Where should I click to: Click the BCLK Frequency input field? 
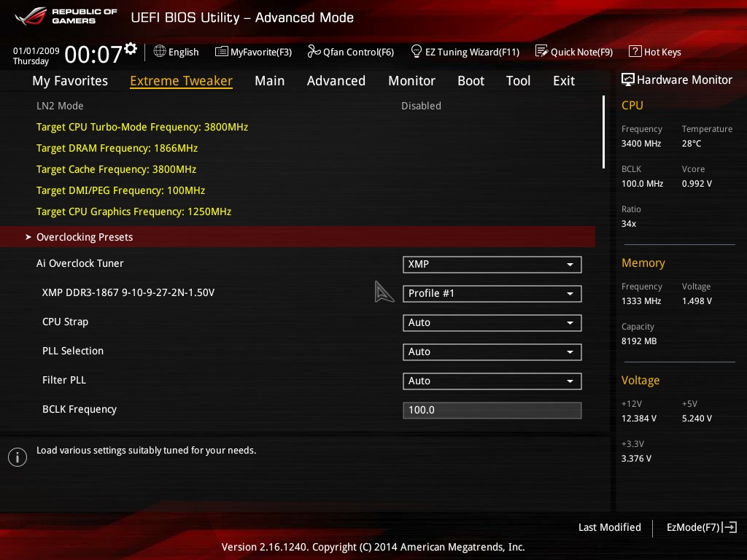click(492, 410)
